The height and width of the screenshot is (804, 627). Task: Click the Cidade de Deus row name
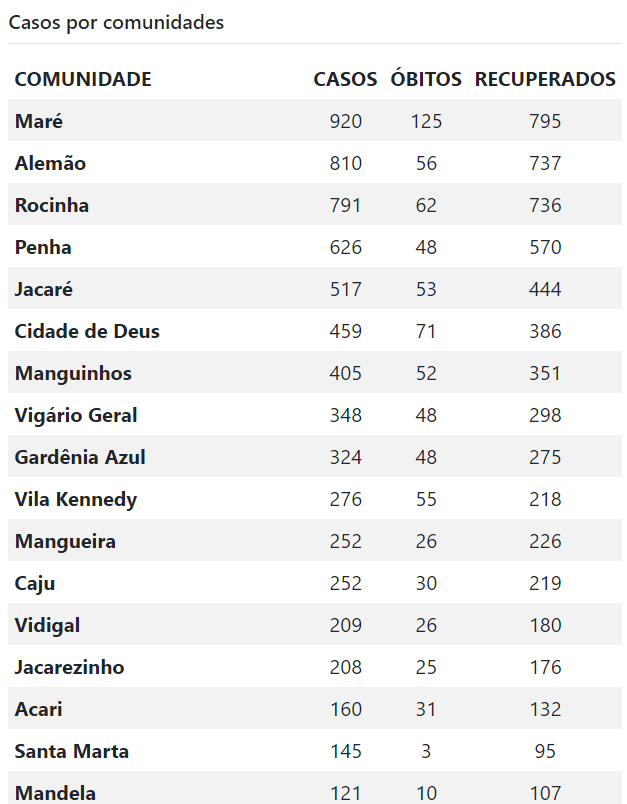(x=87, y=331)
